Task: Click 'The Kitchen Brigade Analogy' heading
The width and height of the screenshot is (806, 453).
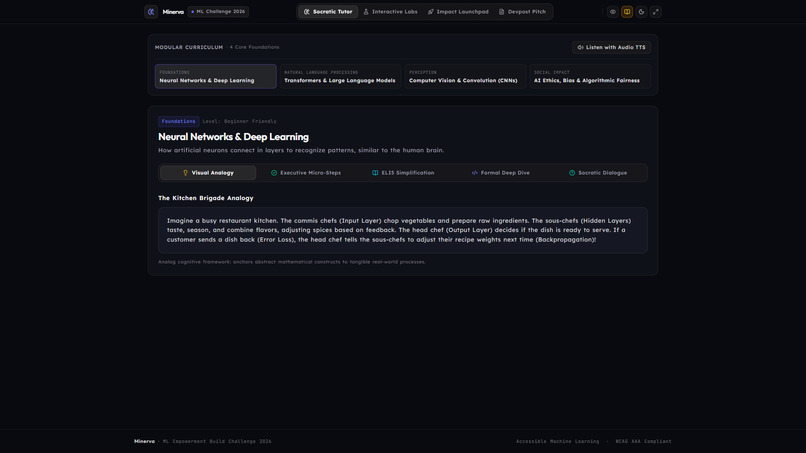Action: point(206,198)
